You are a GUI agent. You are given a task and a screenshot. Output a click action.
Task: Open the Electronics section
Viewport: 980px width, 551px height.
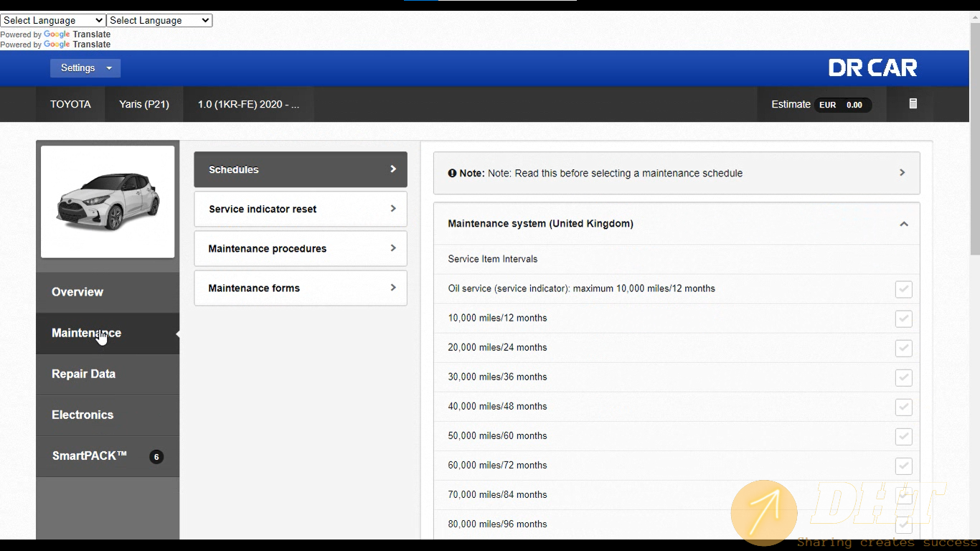point(108,415)
